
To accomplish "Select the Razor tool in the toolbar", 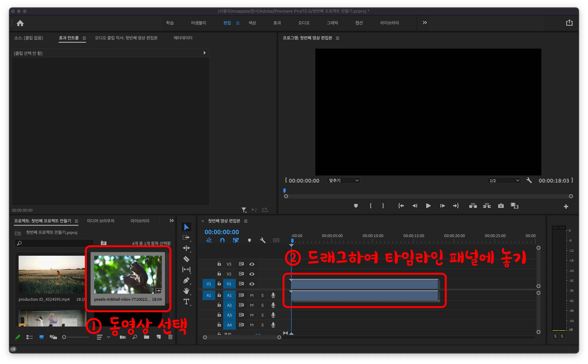I will [x=186, y=259].
